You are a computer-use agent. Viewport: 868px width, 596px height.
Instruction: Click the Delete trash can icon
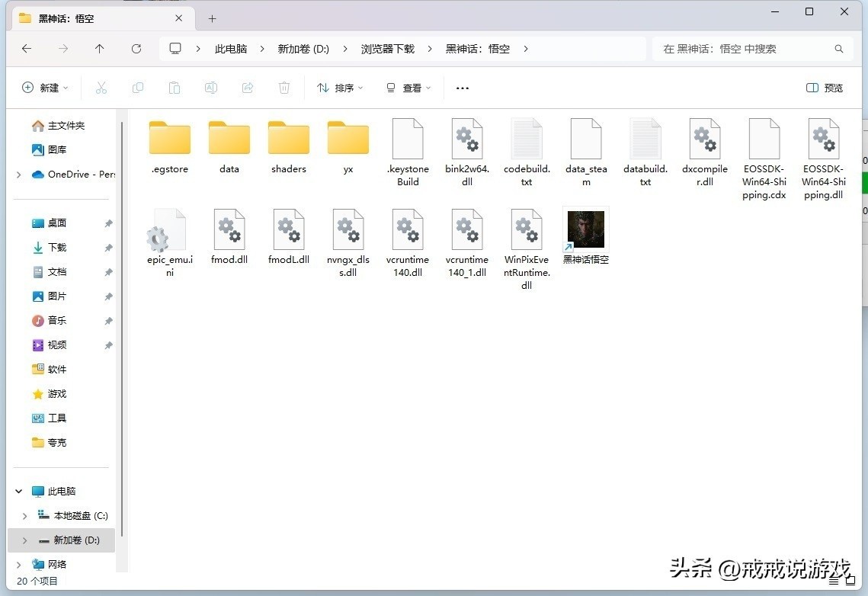[284, 88]
